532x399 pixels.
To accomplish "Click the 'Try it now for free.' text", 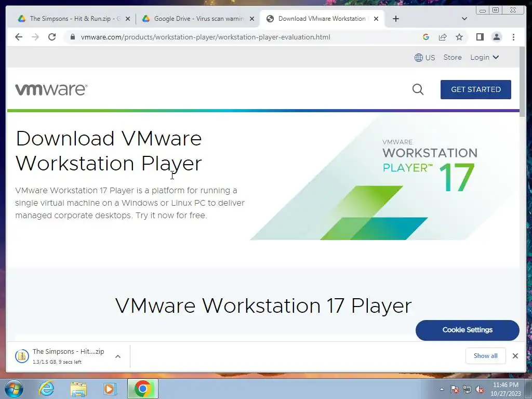I will click(171, 216).
